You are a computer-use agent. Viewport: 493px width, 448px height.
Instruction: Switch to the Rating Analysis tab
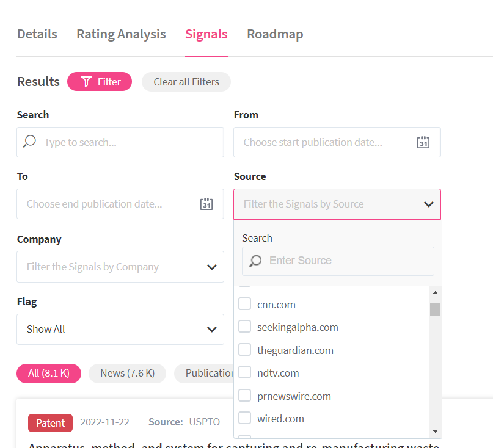point(121,34)
